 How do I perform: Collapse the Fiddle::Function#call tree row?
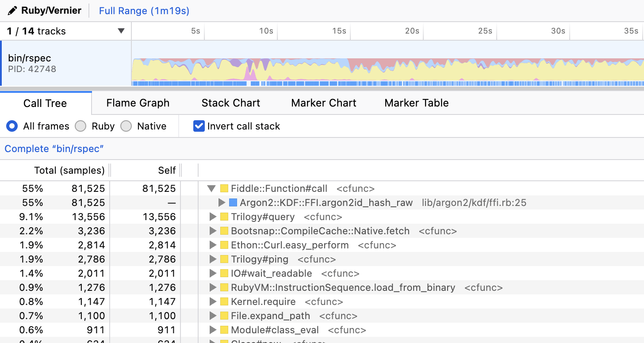[212, 189]
